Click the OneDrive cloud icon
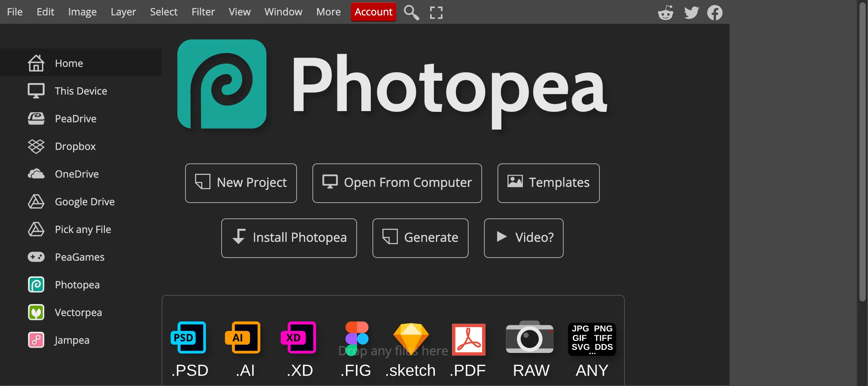The width and height of the screenshot is (868, 386). click(x=36, y=174)
